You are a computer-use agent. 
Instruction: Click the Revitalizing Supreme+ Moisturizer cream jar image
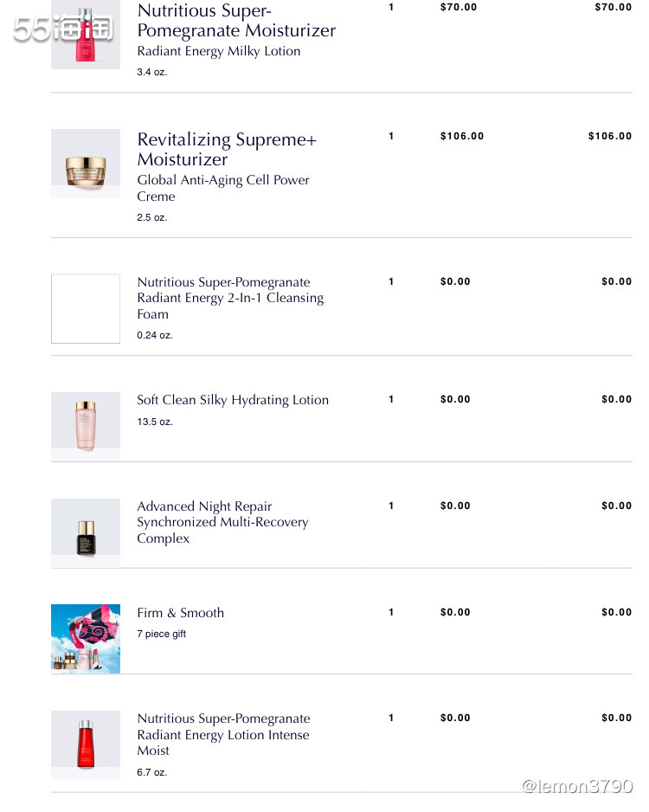[x=86, y=163]
